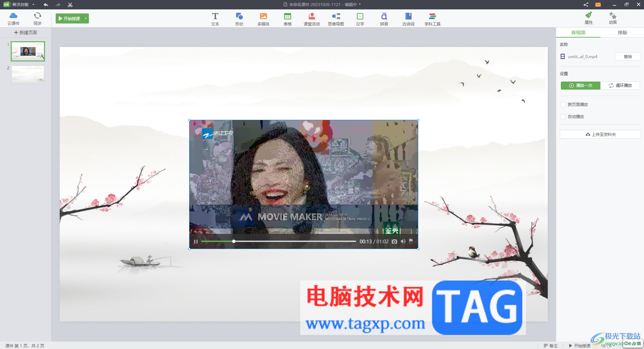Click the scissors cut icon
Image resolution: width=644 pixels, height=349 pixels.
click(x=70, y=5)
